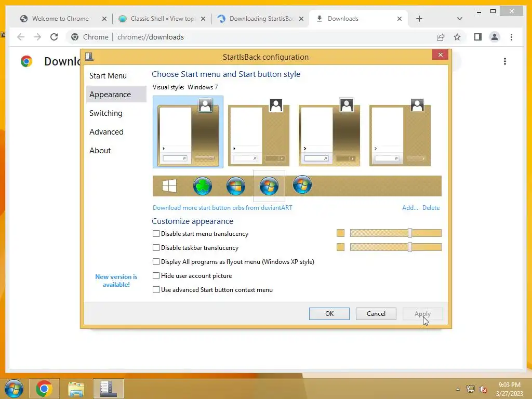532x399 pixels.
Task: Close the Classic Shell browser tab
Action: tap(203, 19)
